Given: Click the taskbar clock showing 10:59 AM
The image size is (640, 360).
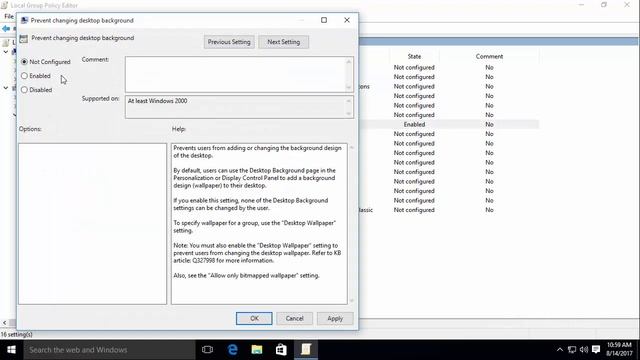Looking at the screenshot, I should [619, 350].
